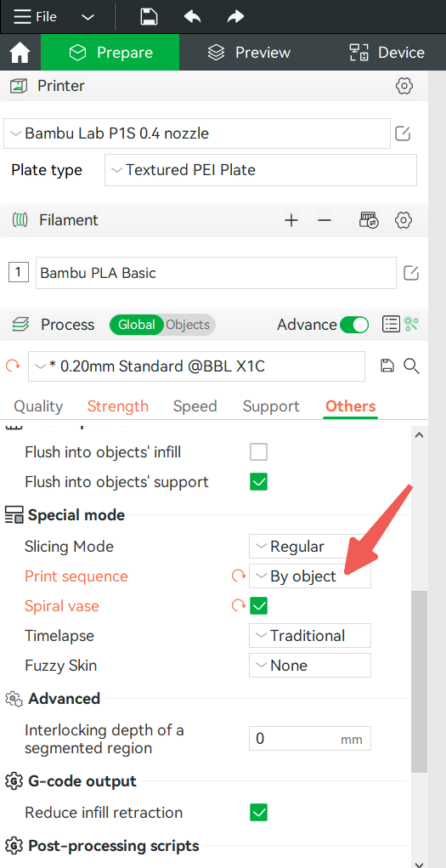Select the Objects process mode button

point(188,325)
